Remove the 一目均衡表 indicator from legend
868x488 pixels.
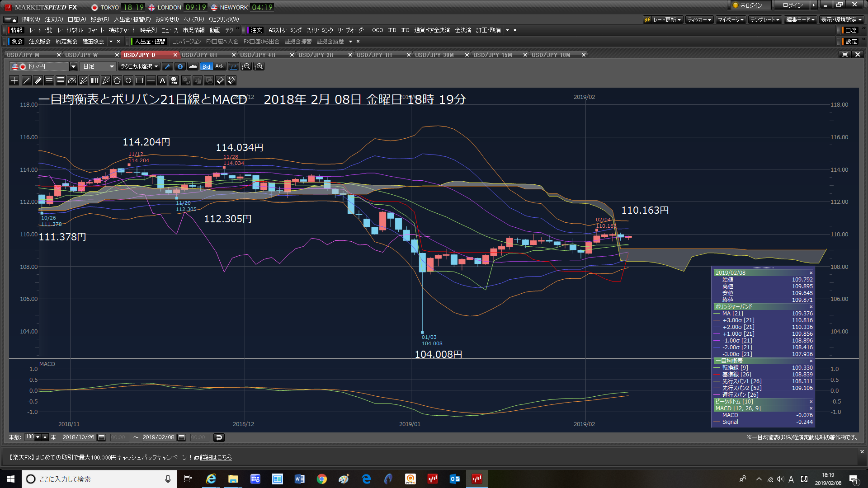pos(811,361)
